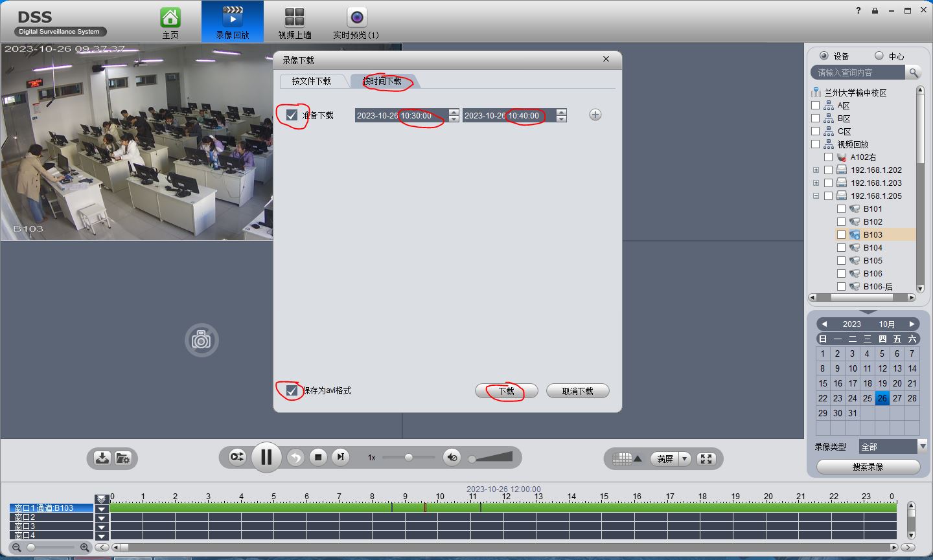Screen dimensions: 933x560
Task: Click the help question mark icon
Action: pos(858,10)
